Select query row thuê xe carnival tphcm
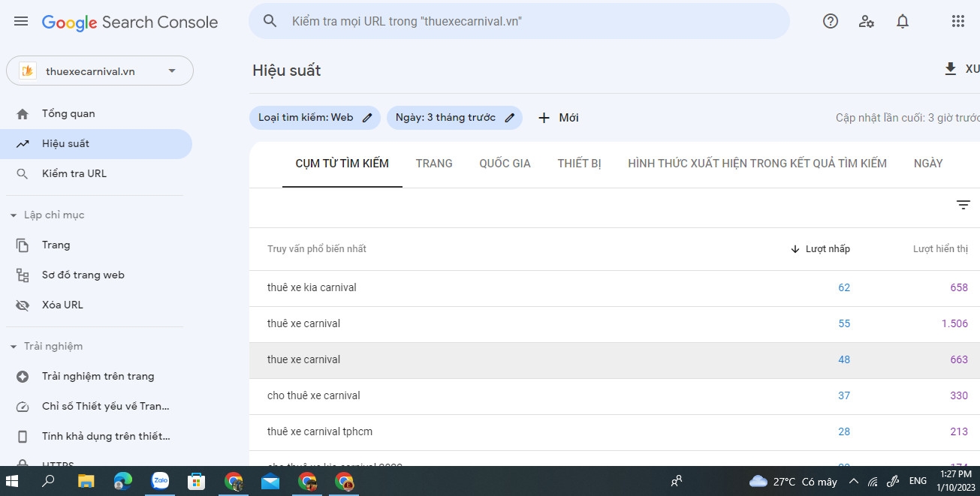Screen dimensions: 980x496 pos(614,432)
